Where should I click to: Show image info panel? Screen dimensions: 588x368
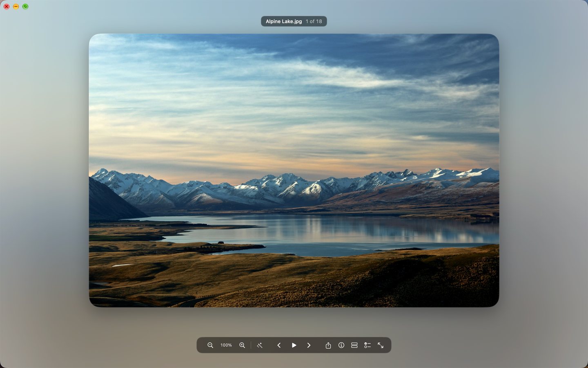(341, 345)
